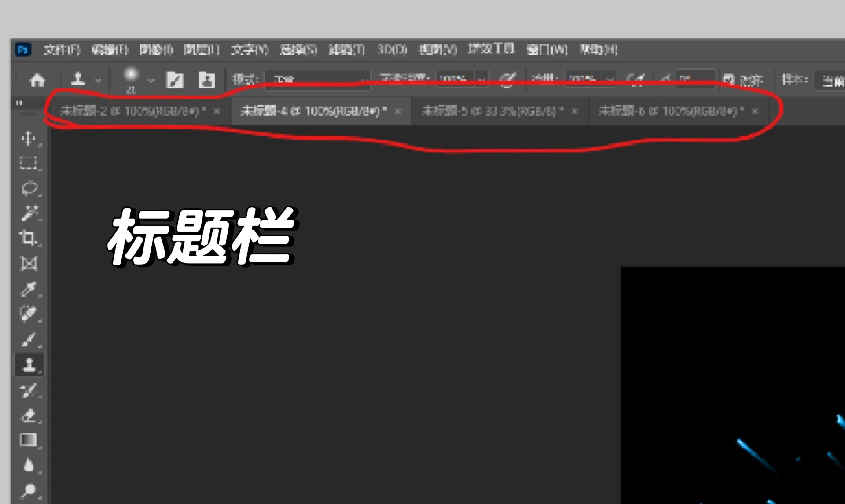Toggle pressure for opacity icon

(507, 80)
